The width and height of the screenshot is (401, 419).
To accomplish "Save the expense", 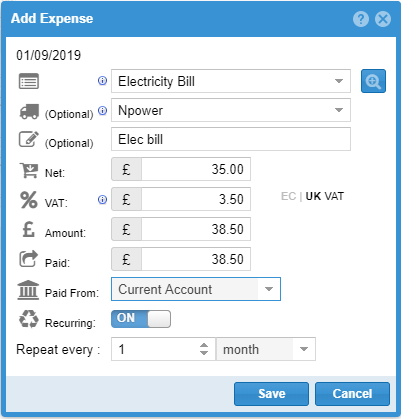I will click(x=271, y=394).
